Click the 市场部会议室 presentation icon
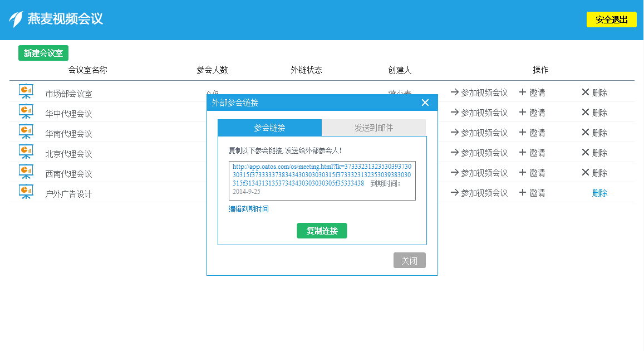Viewport: 644px width, 351px height. point(26,91)
